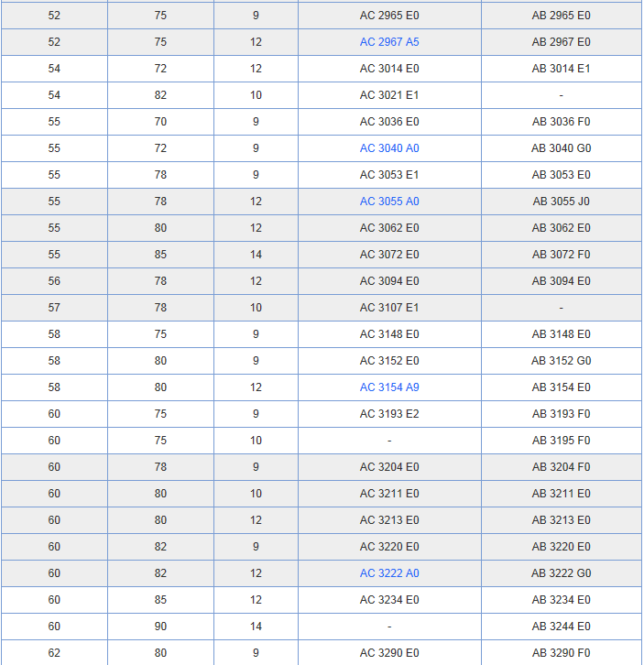
Task: Open part number AC 3154 A9
Action: point(389,387)
